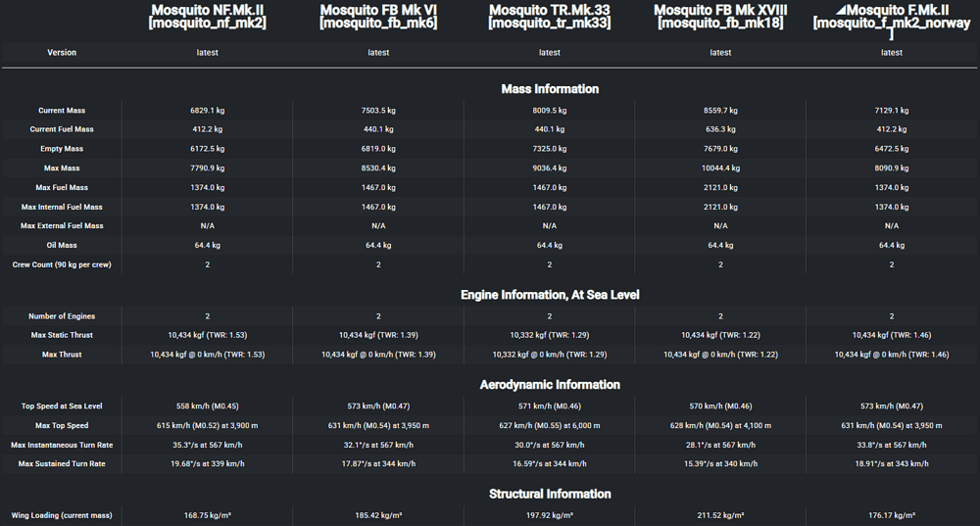Select the Current Mass row label

pyautogui.click(x=61, y=111)
